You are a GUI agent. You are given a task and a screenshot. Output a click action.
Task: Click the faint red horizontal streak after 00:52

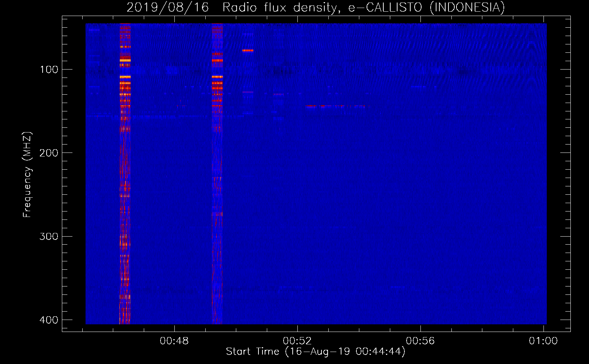(337, 107)
